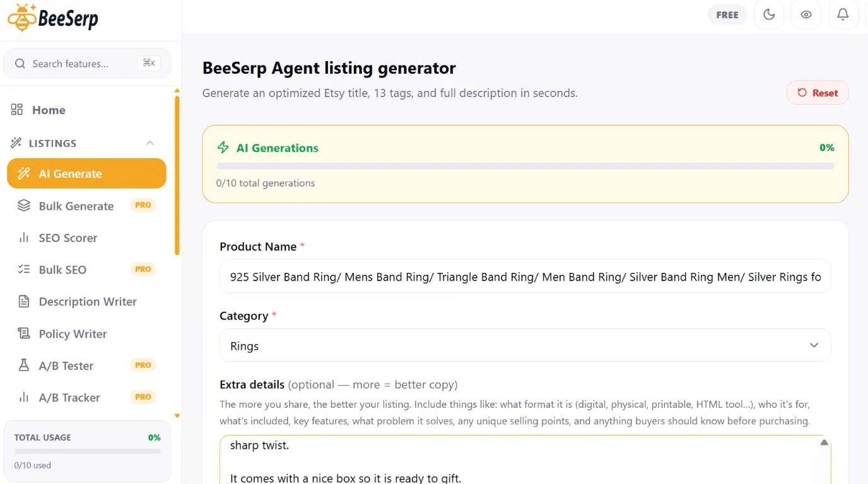The image size is (868, 484).
Task: Click the AI Generations progress bar
Action: 525,166
